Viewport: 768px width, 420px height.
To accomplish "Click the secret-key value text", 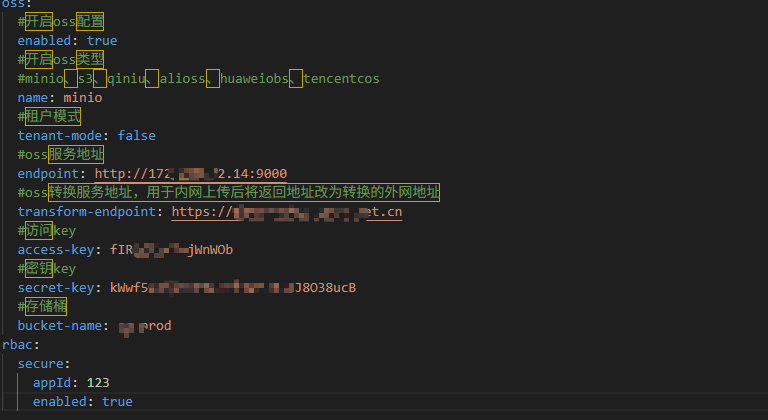I will [x=233, y=288].
